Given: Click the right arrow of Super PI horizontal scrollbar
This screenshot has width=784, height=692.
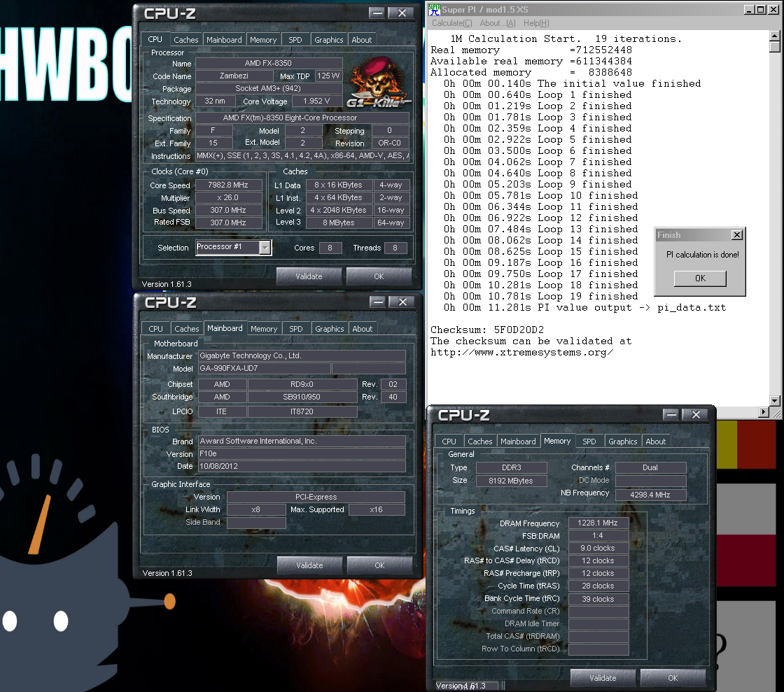Looking at the screenshot, I should coord(763,411).
